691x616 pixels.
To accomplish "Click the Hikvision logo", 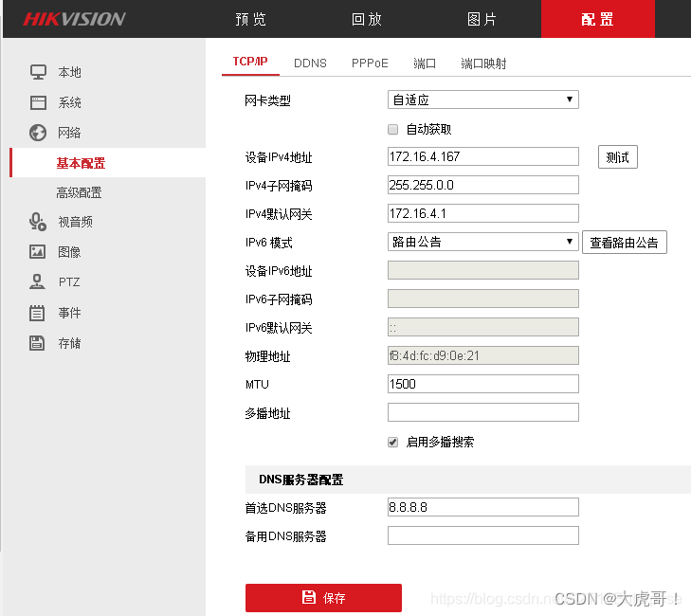I will click(75, 19).
